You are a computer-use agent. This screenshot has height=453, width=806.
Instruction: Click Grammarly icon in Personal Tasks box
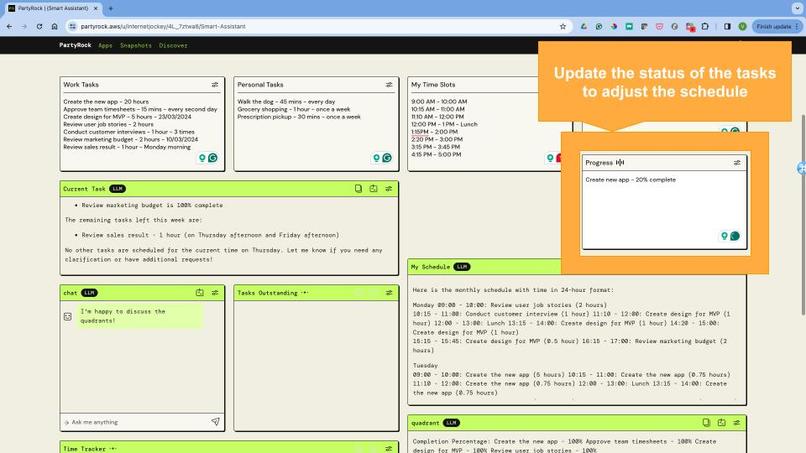coord(387,158)
